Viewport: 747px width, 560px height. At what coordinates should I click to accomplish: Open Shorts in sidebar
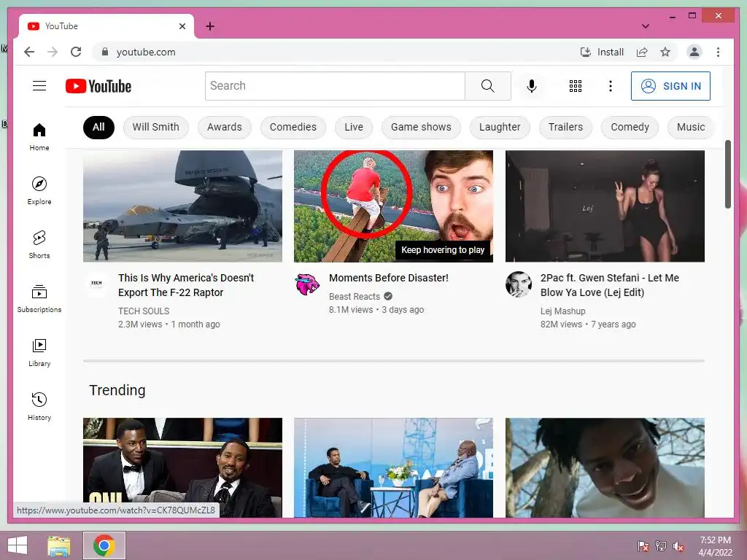tap(39, 245)
